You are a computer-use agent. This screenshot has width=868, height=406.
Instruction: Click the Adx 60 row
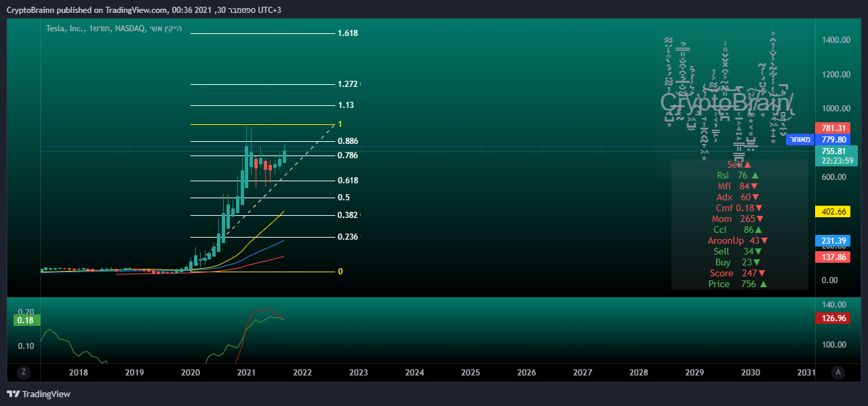[x=738, y=197]
